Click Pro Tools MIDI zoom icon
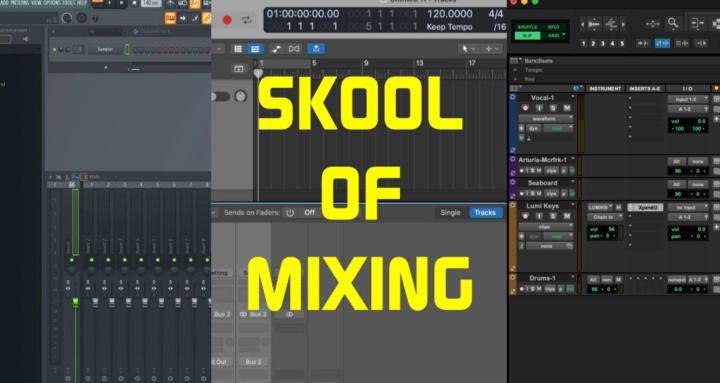This screenshot has height=383, width=720. pos(611,24)
